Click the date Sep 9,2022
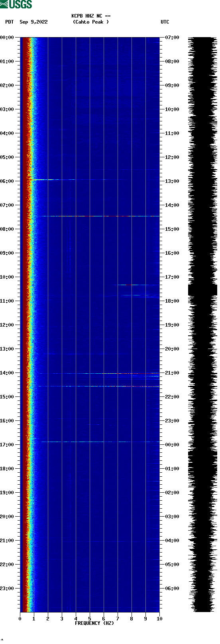220x644 pixels. [33, 22]
